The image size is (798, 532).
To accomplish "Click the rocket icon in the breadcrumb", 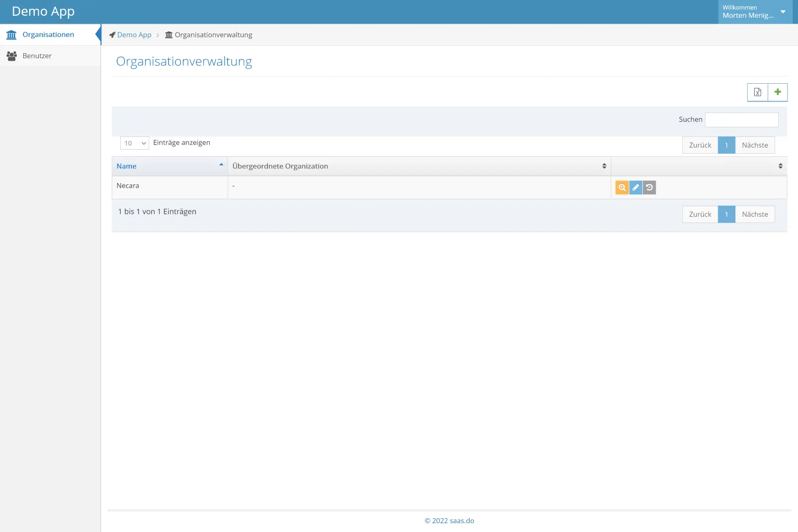I will point(112,35).
